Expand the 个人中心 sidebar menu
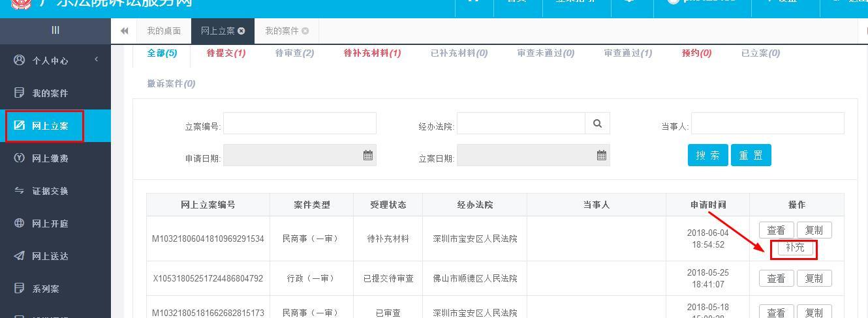The image size is (868, 318). pos(55,61)
